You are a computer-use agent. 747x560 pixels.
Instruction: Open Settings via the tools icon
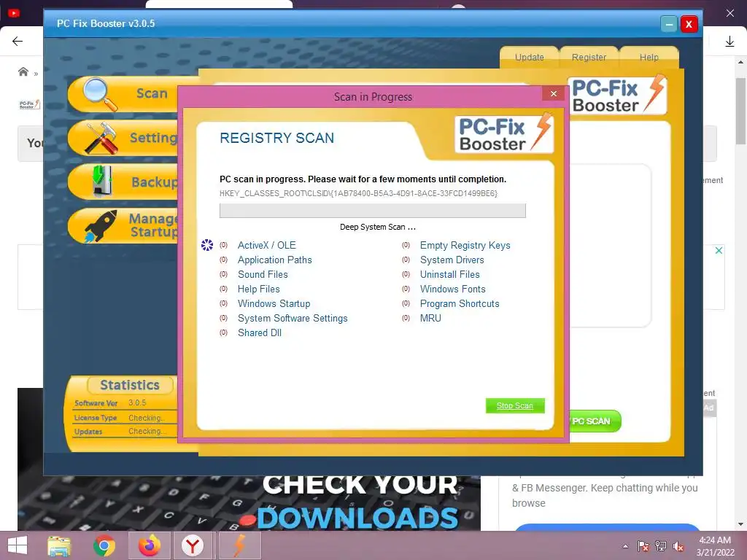click(x=101, y=138)
